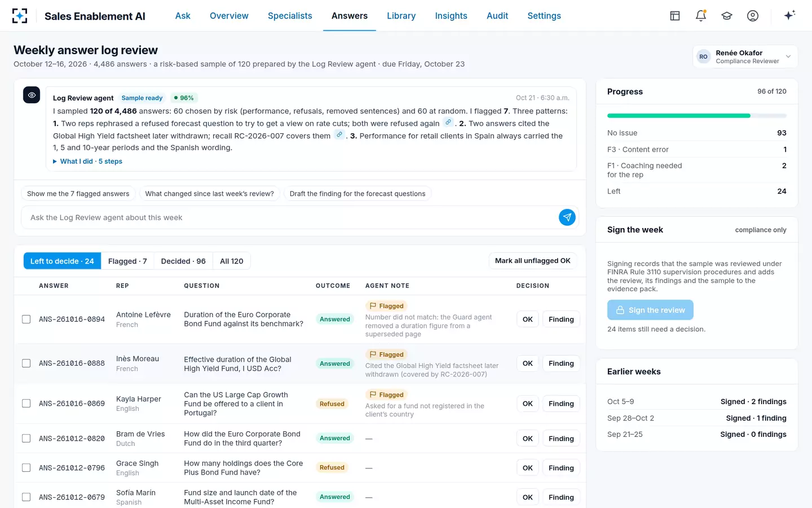Open the layout panel icon in header
Viewport: 812px width, 508px height.
[x=675, y=16]
